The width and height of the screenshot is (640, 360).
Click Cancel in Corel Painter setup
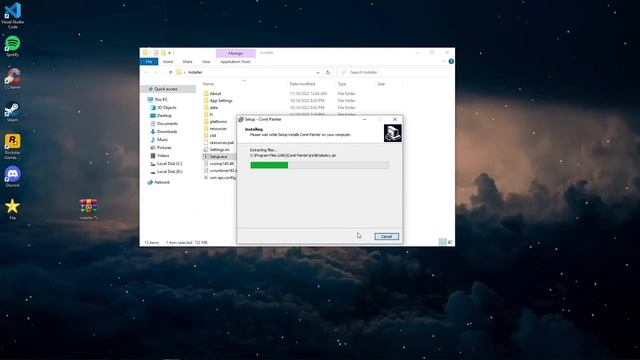click(387, 236)
